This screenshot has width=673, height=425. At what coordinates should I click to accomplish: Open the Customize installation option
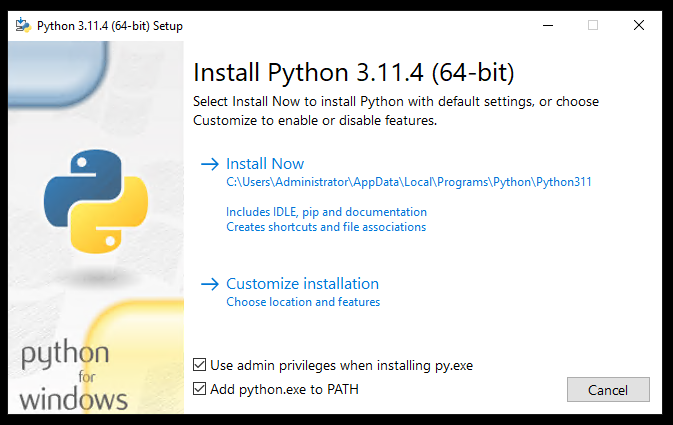click(x=302, y=284)
